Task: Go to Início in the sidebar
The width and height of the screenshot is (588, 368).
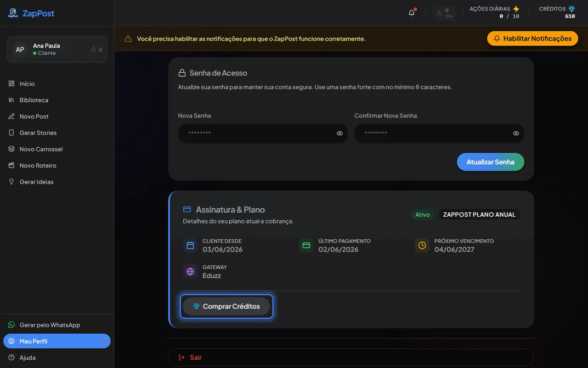Action: click(57, 84)
